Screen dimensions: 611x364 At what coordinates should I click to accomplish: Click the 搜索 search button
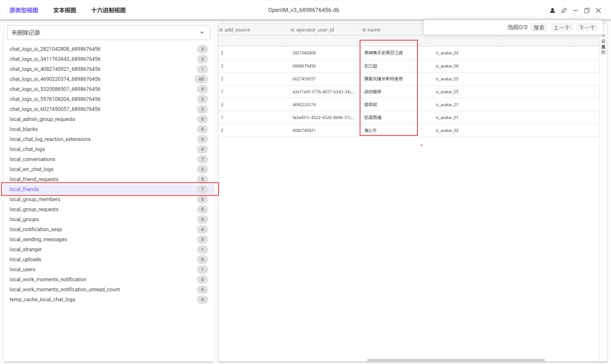[538, 27]
